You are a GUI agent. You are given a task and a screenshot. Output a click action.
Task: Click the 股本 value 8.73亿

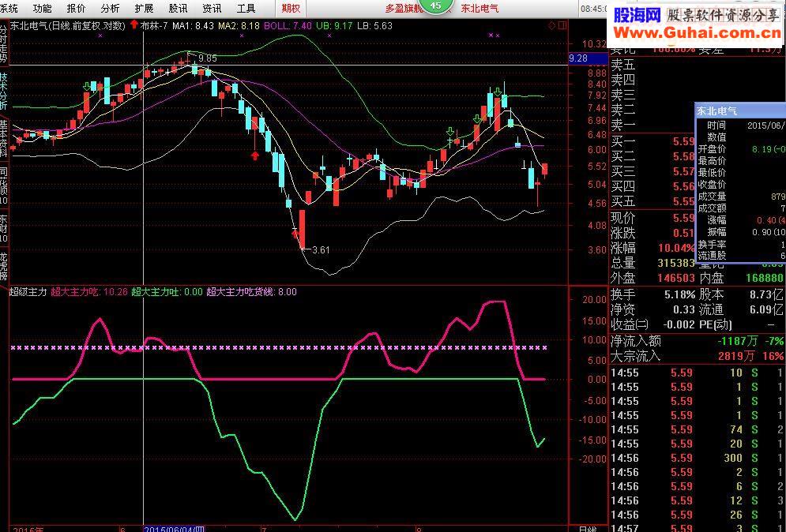click(x=766, y=294)
